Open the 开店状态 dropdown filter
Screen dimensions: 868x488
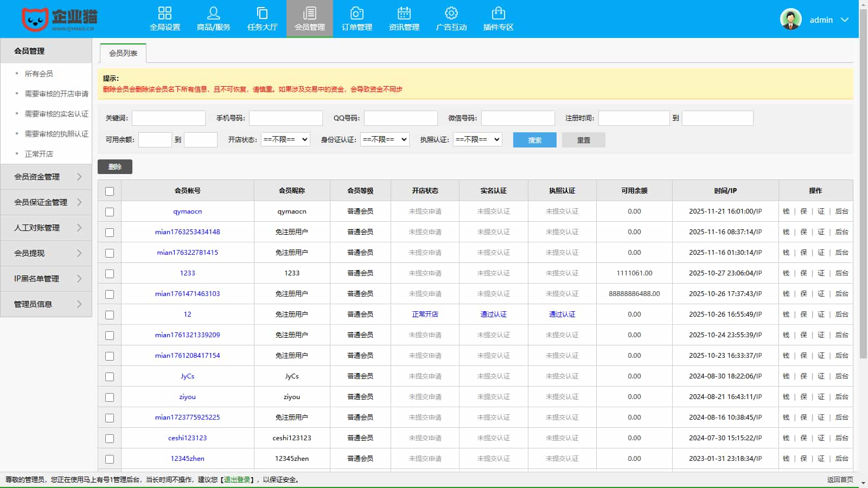(285, 139)
